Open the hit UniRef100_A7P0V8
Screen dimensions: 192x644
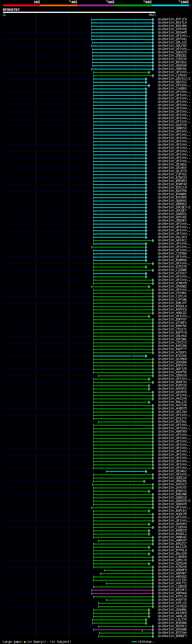pos(172,29)
